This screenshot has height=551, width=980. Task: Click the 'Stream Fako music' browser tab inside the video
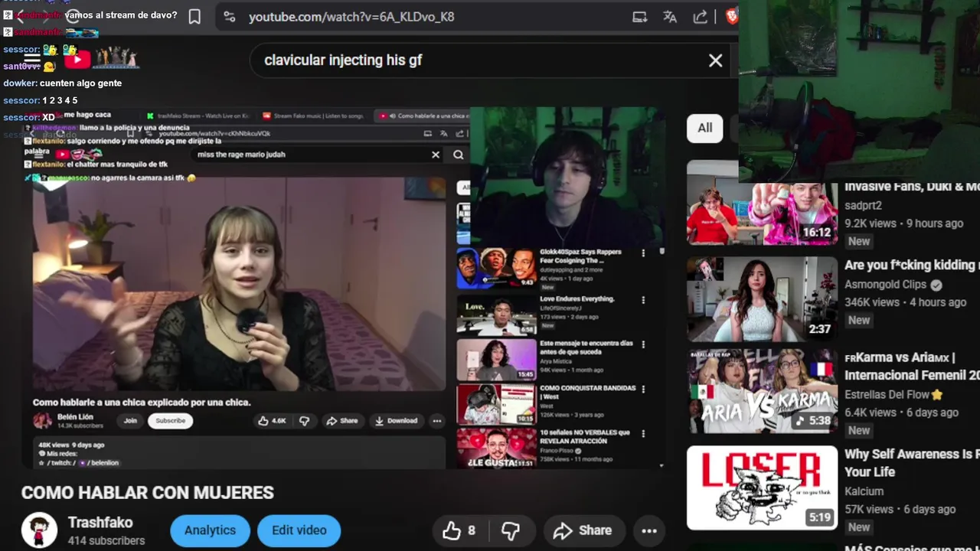(314, 116)
